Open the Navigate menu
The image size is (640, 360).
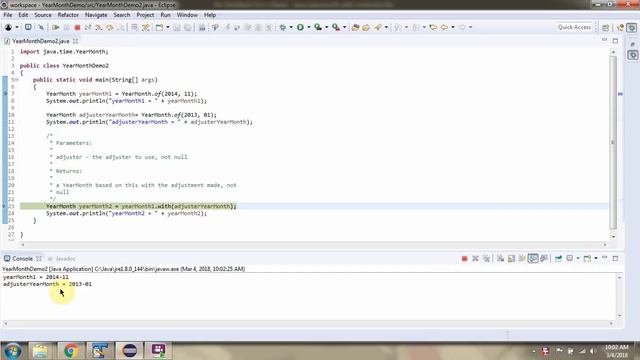(x=96, y=15)
